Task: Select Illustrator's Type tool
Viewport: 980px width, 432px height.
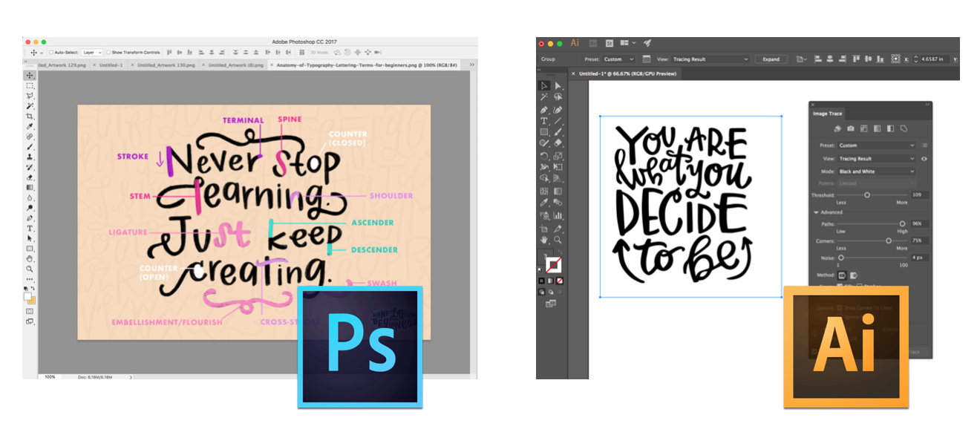Action: [543, 120]
